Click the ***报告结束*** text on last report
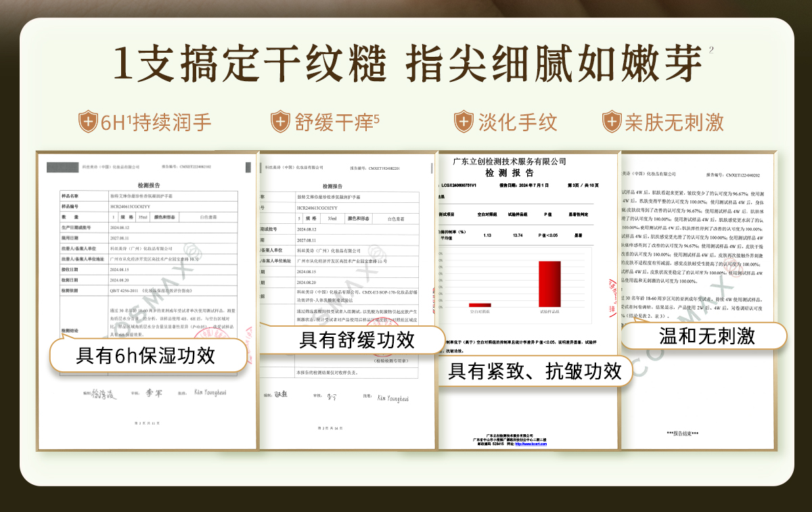812x512 pixels. [x=682, y=433]
